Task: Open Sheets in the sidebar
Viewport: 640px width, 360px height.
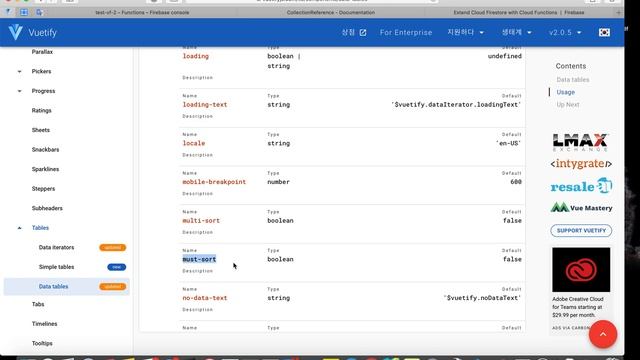Action: coord(40,130)
